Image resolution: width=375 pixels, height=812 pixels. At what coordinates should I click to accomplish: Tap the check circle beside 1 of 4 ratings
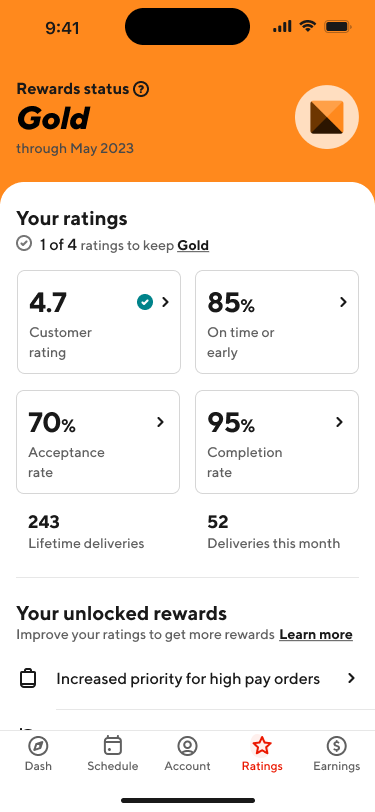pos(24,243)
